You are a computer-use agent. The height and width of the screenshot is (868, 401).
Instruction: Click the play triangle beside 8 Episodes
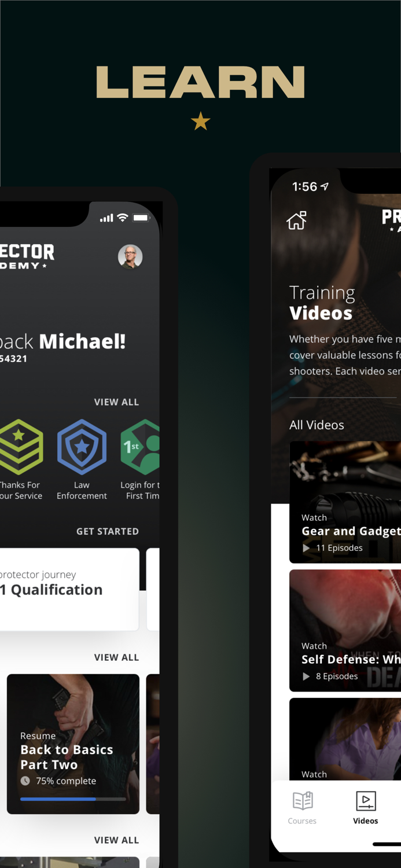coord(307,676)
